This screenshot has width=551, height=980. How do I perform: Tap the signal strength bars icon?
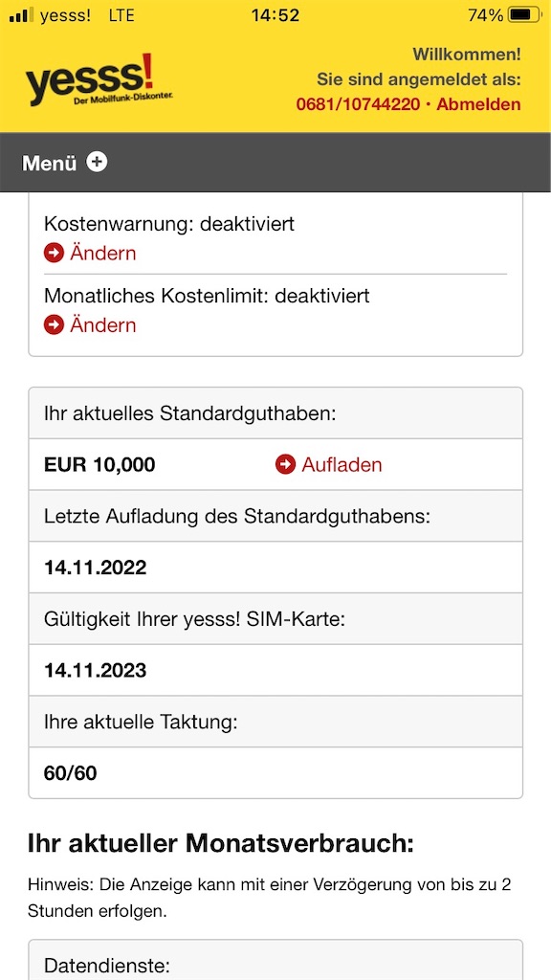click(22, 15)
